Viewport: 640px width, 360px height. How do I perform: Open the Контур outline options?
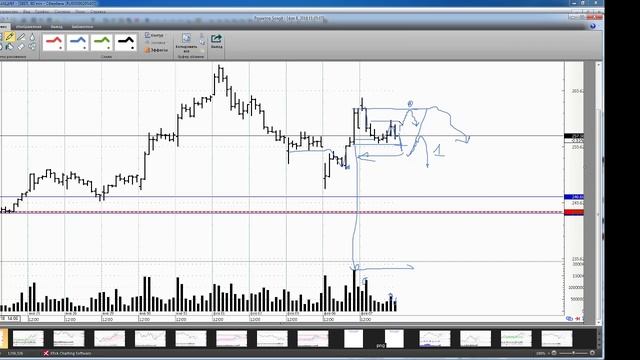click(154, 36)
